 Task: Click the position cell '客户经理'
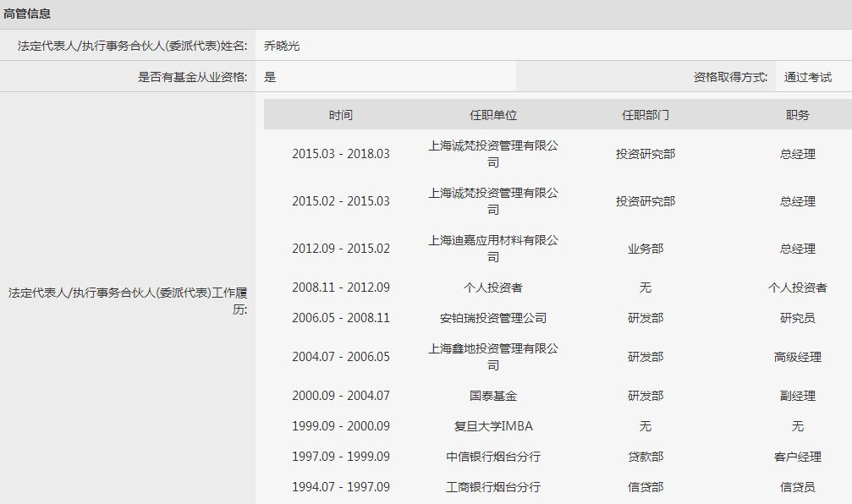point(797,456)
